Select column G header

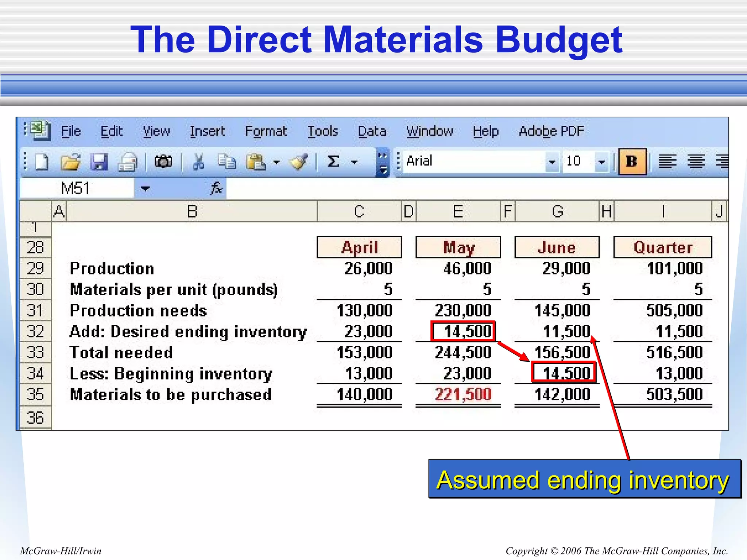point(557,211)
